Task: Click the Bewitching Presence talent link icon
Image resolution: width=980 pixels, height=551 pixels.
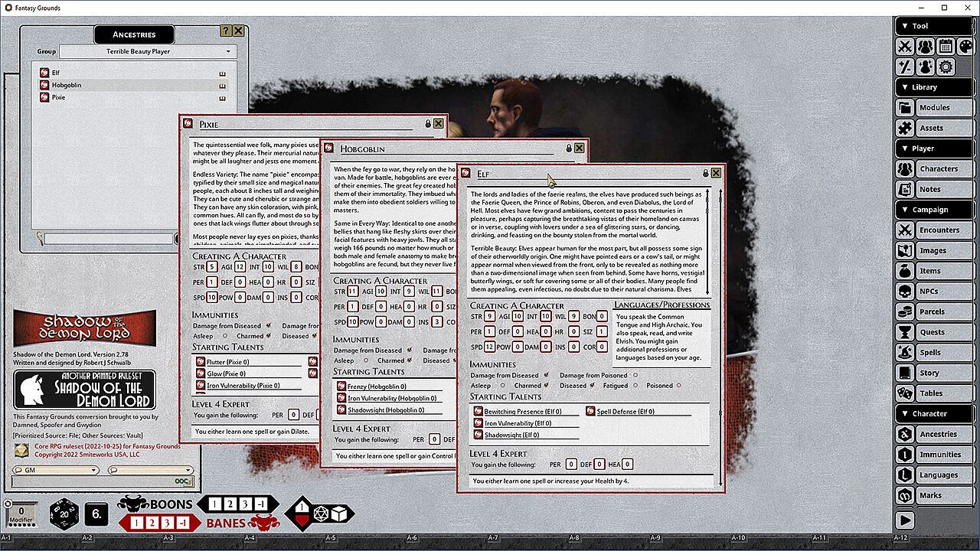Action: click(478, 411)
